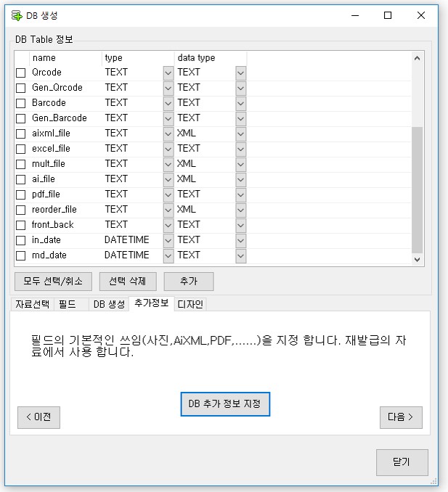Tick the Qrcode row checkbox
Screen dimensions: 448x492
point(21,73)
